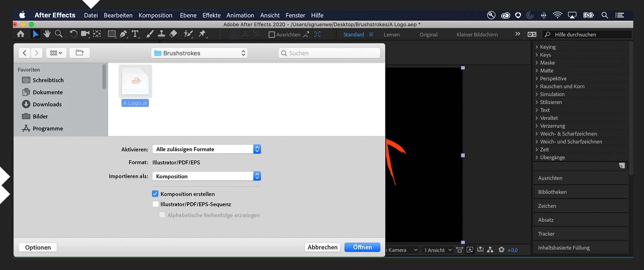Click the standard workspace panel menu icon
This screenshot has width=644, height=270.
(371, 35)
